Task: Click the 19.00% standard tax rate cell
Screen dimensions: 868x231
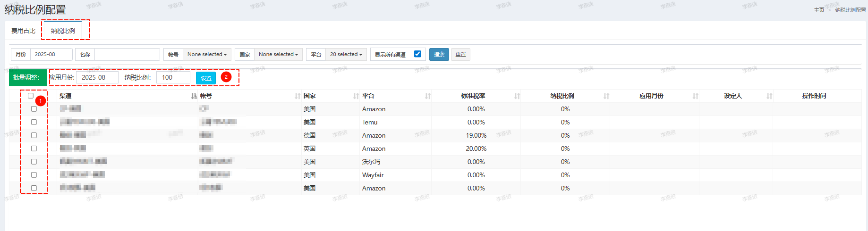Action: point(476,135)
